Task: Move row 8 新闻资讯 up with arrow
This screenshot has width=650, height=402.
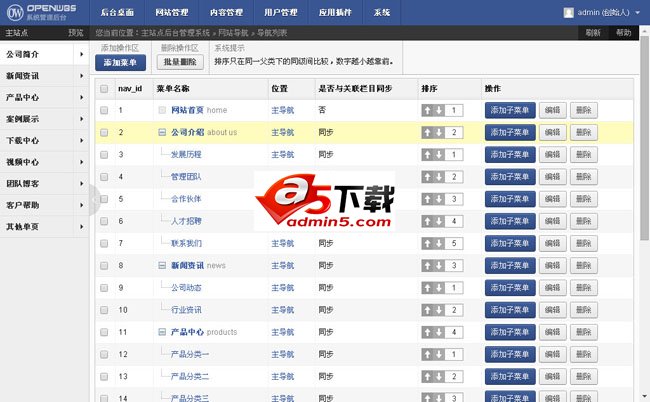Action: point(427,266)
